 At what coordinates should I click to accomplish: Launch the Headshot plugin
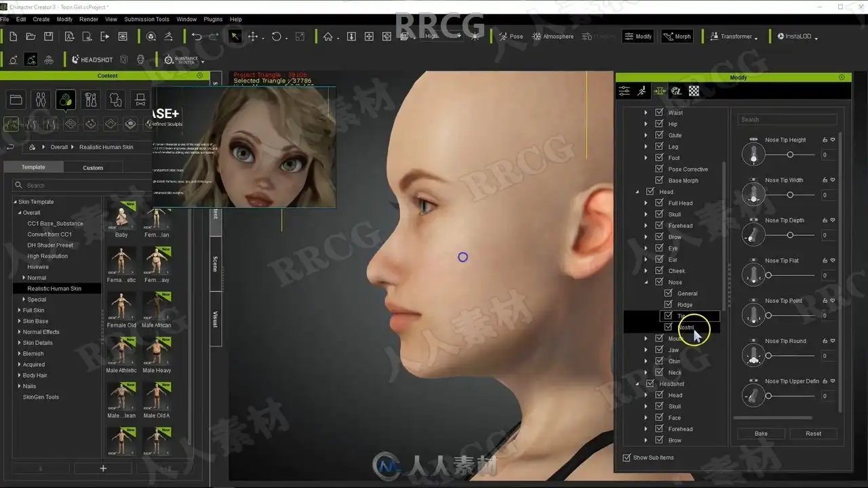tap(92, 60)
